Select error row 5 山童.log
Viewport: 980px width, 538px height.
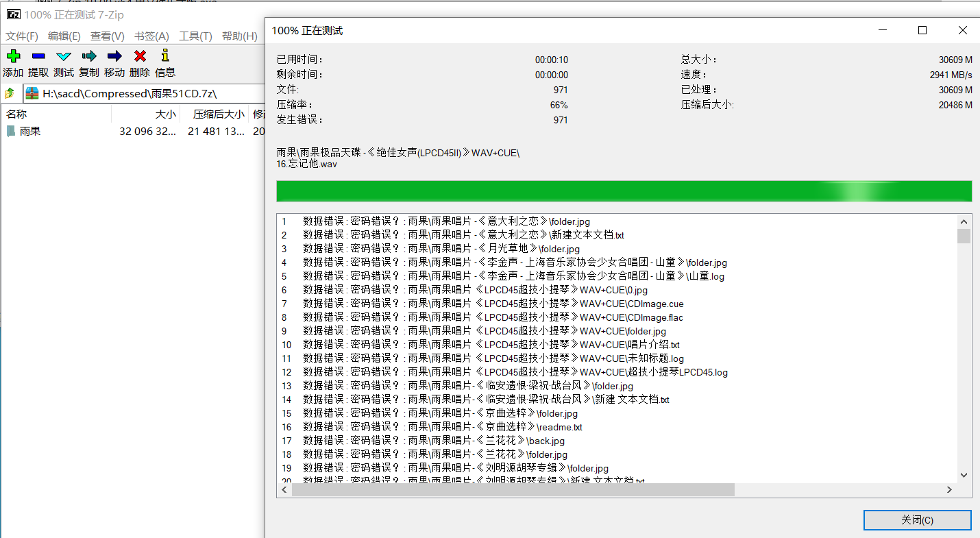617,276
